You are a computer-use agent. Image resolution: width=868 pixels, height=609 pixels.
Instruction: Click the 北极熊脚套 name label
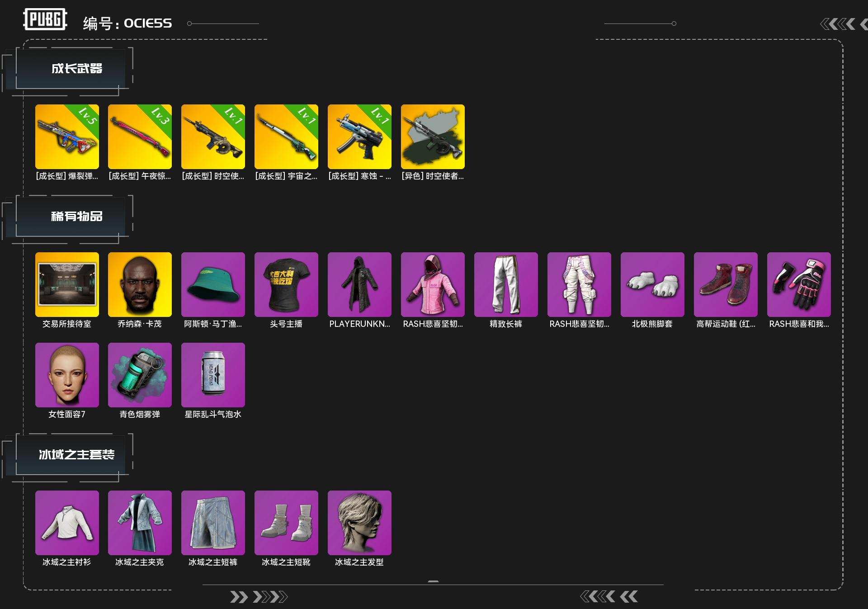tap(652, 324)
